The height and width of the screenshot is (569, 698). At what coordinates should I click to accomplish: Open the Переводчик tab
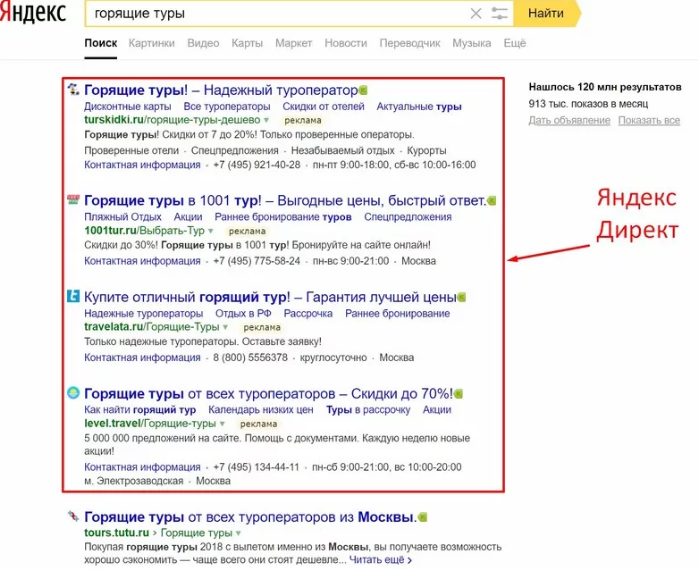click(410, 43)
